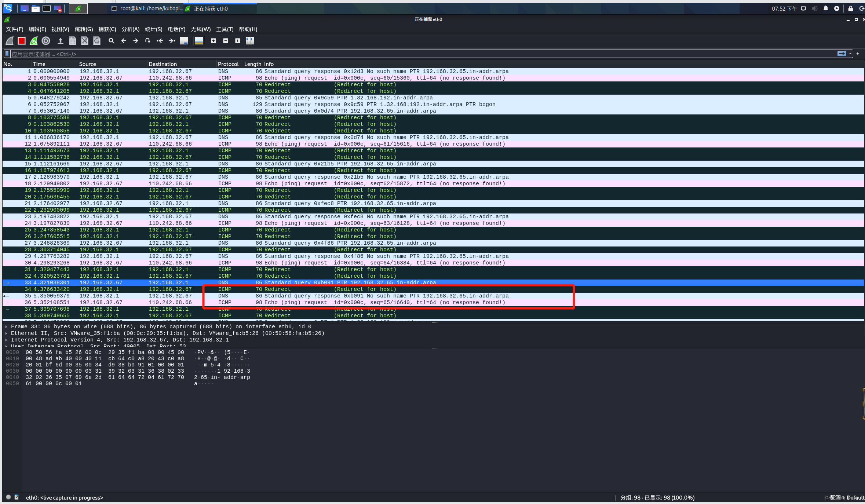Image resolution: width=865 pixels, height=504 pixels.
Task: Click the find packet magnifier icon
Action: (x=112, y=41)
